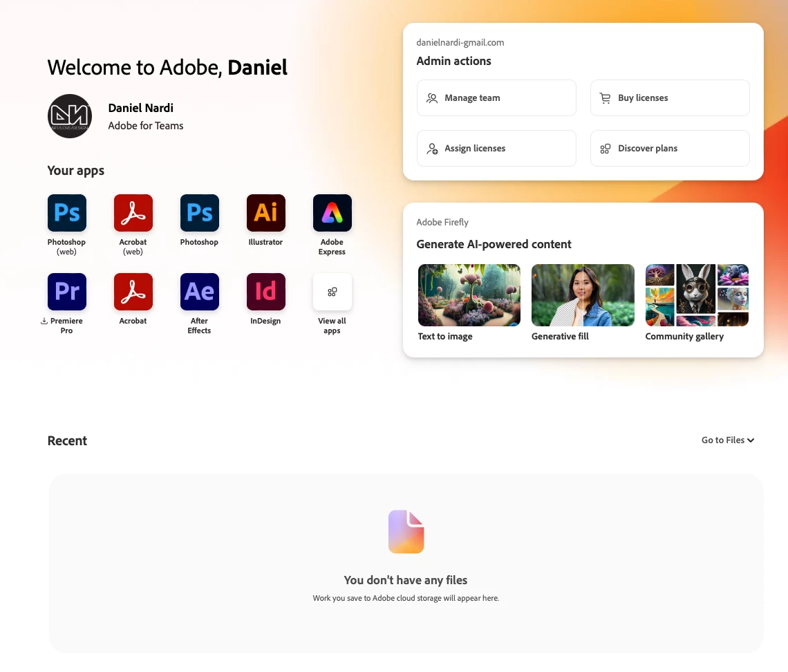This screenshot has height=672, width=788.
Task: Launch the Acrobat (web) app icon
Action: (133, 213)
